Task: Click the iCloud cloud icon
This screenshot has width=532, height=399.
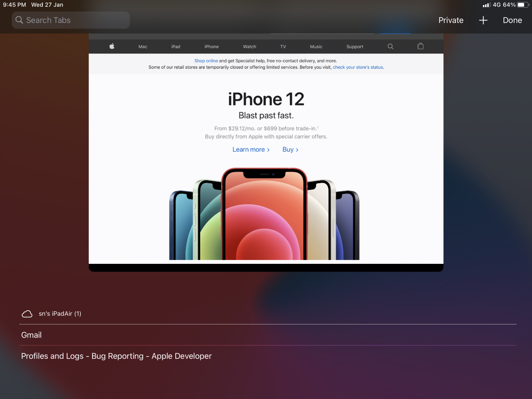Action: (27, 314)
